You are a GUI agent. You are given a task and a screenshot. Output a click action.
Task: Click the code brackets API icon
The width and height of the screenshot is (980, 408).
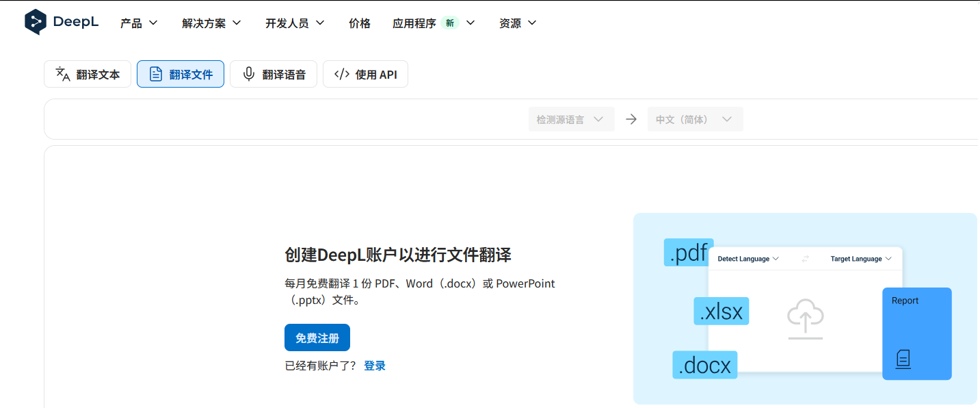click(342, 74)
